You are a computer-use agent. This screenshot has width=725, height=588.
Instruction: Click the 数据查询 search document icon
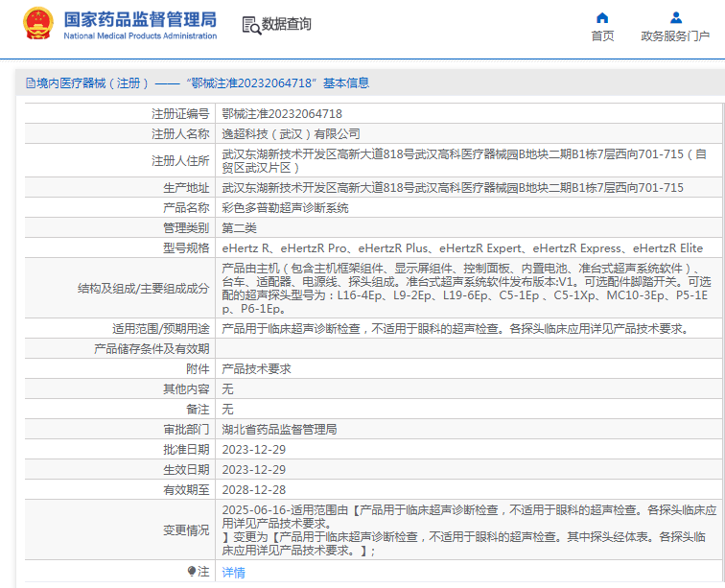coord(250,25)
